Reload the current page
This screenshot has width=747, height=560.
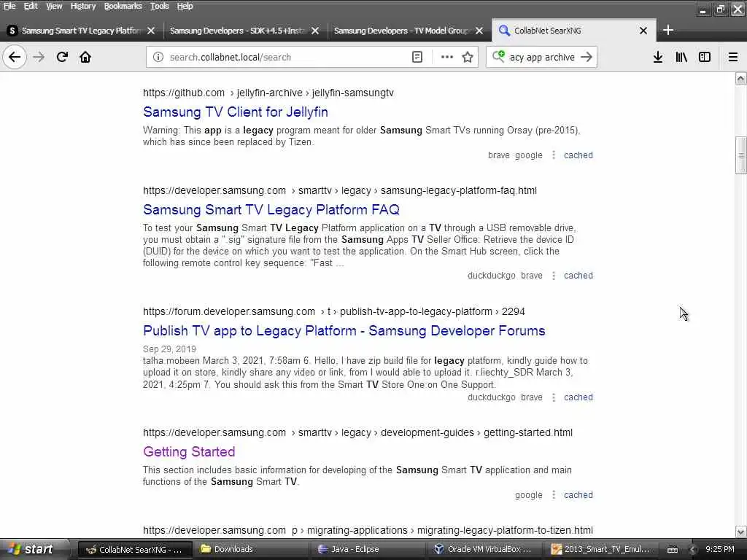click(62, 57)
